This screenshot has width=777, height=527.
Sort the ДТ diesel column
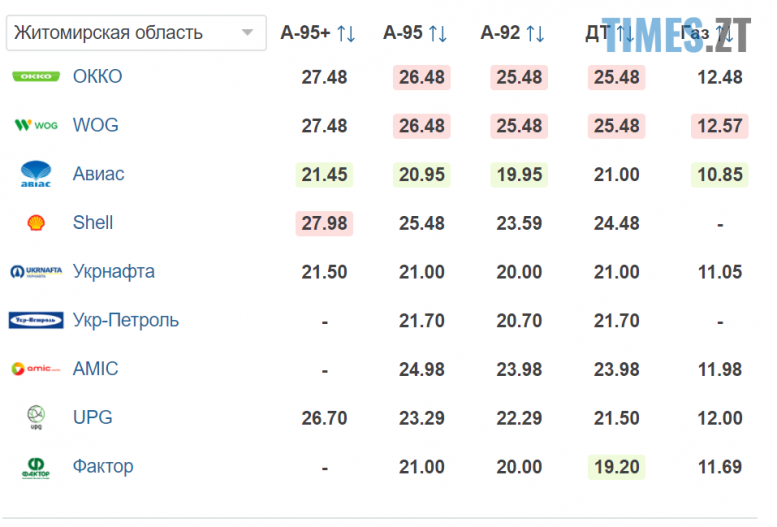click(625, 34)
